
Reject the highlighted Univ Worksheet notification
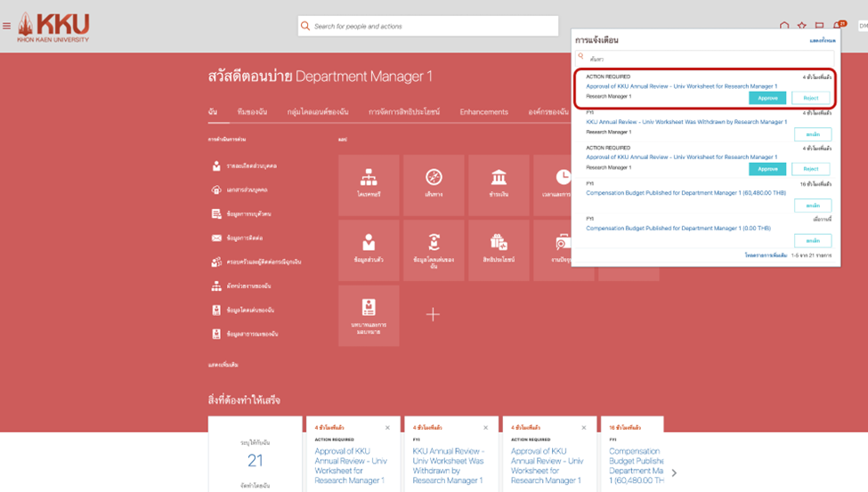click(810, 98)
